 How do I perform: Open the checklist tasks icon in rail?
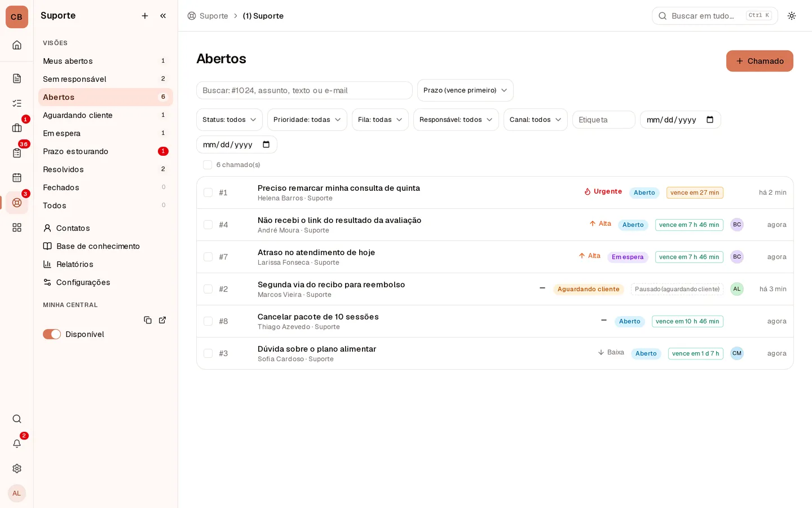click(x=17, y=103)
